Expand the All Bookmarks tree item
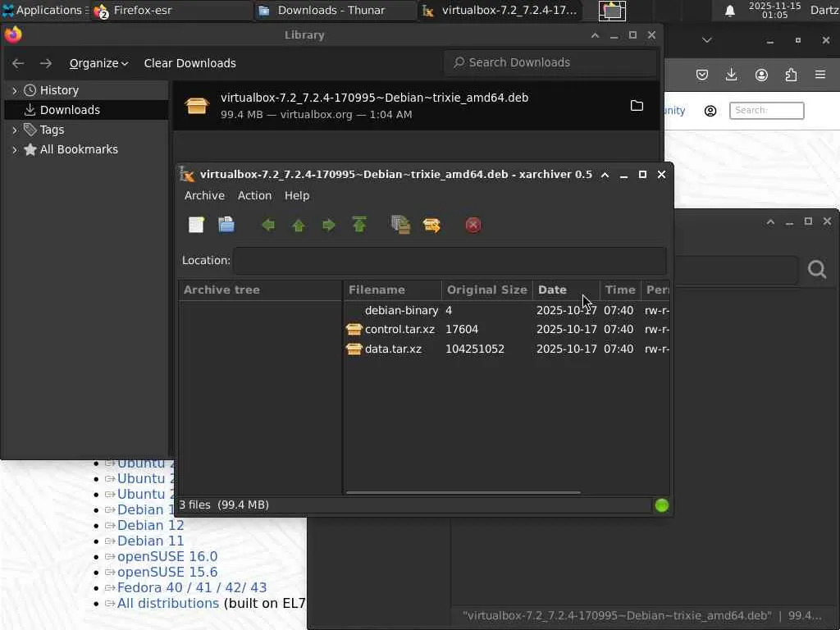This screenshot has height=630, width=840. click(x=15, y=149)
